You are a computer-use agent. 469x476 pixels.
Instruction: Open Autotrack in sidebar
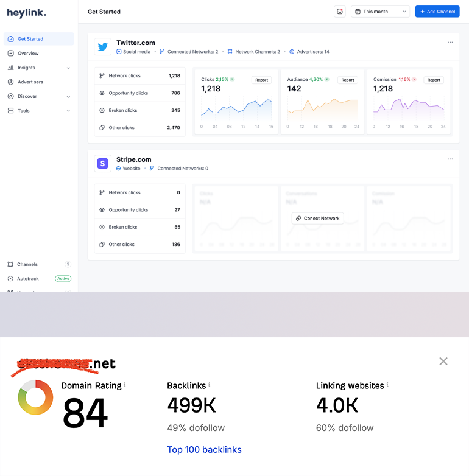coord(38,279)
